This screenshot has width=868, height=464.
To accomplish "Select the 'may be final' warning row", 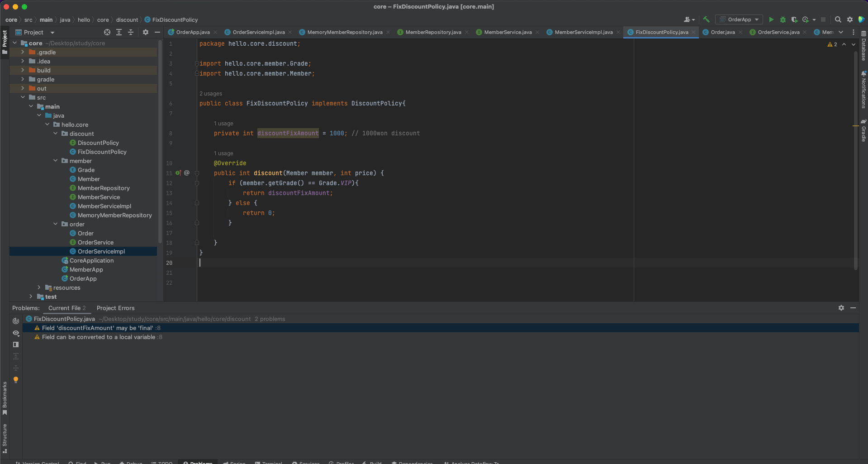I will [x=441, y=328].
